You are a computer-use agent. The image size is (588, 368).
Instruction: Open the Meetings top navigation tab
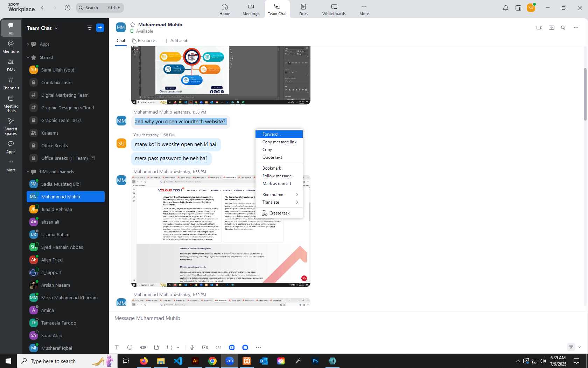[251, 9]
